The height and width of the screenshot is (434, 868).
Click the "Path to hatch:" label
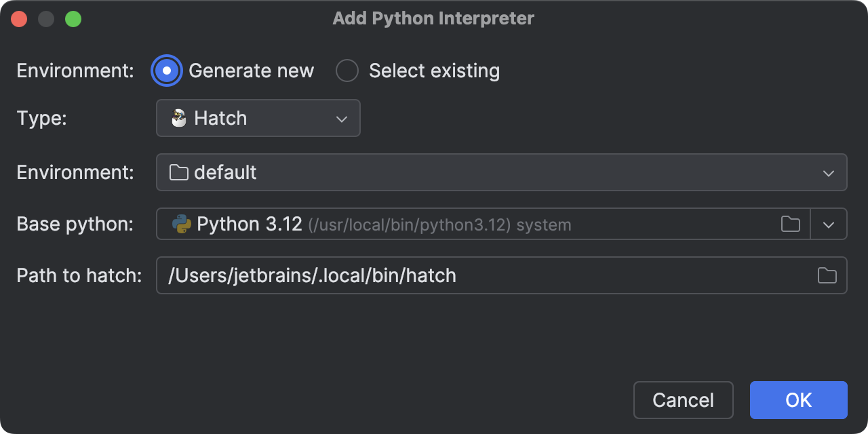tap(79, 275)
